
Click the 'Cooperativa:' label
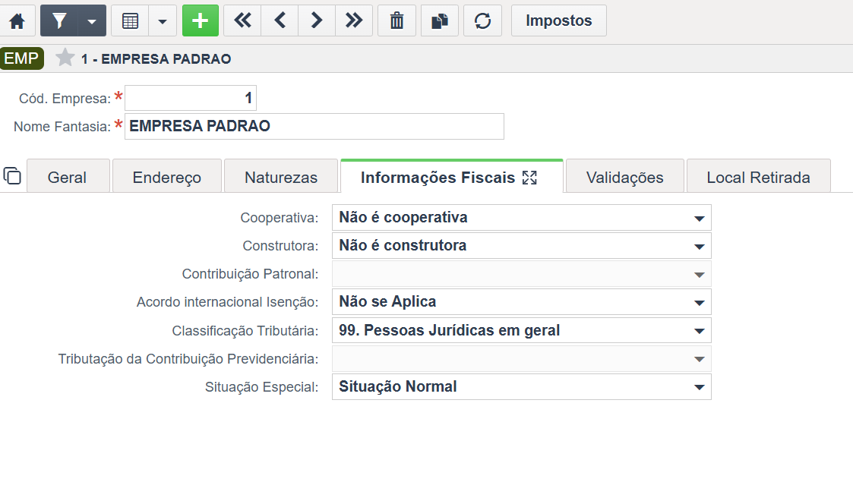coord(280,218)
